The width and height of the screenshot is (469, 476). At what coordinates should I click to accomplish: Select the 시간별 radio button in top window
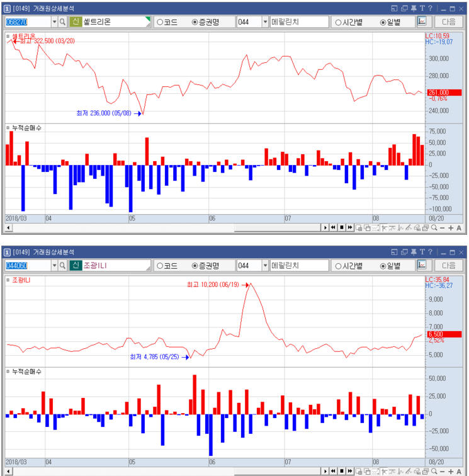tap(338, 22)
